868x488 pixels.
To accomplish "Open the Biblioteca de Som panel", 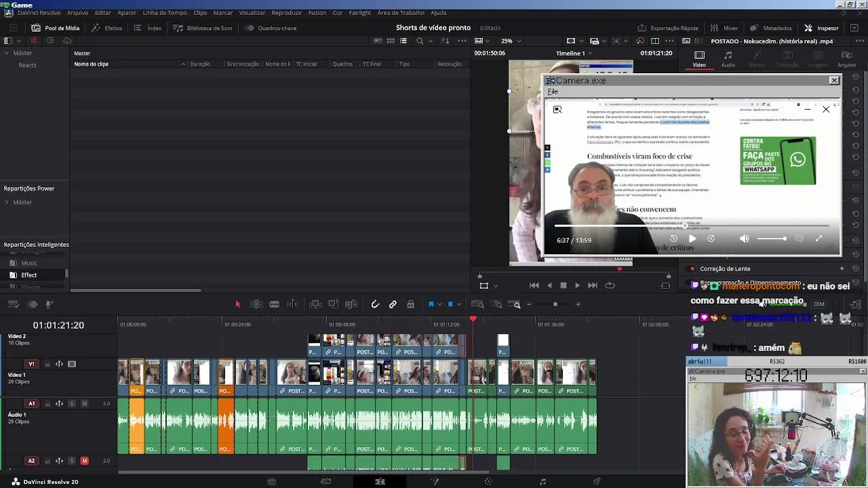I will pos(202,28).
